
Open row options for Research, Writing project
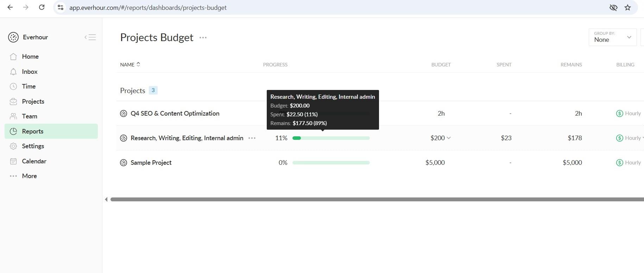pos(252,138)
